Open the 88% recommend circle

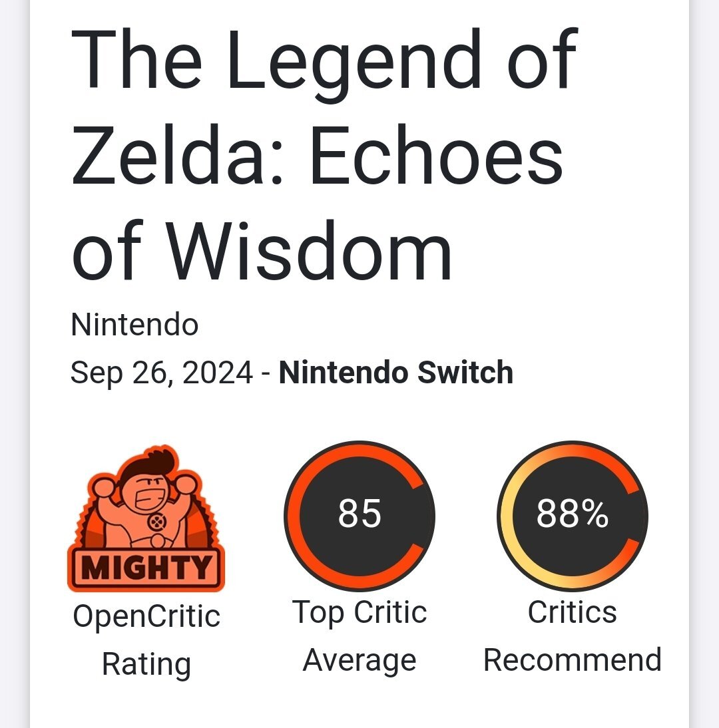coord(573,516)
